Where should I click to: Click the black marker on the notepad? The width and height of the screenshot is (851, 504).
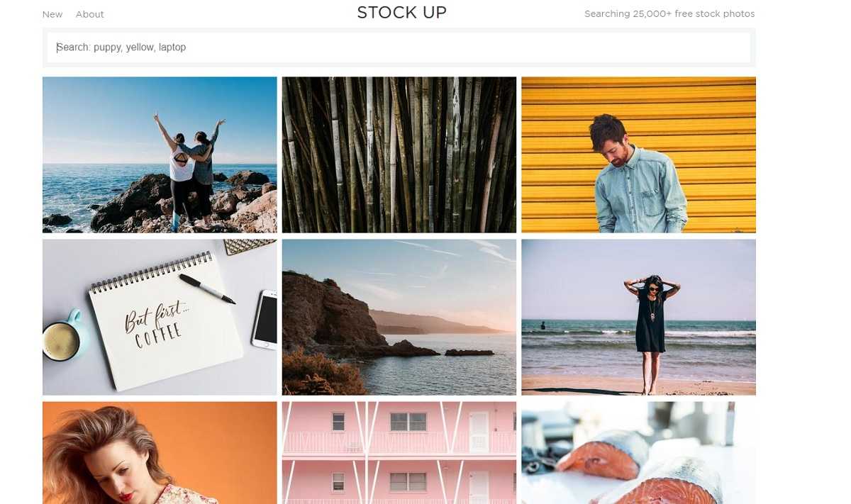(207, 289)
